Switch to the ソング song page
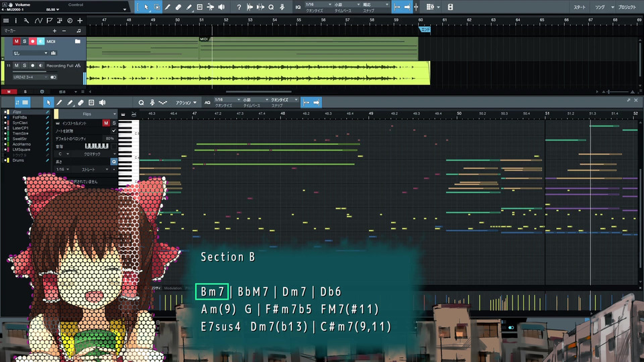This screenshot has width=644, height=362. click(600, 7)
